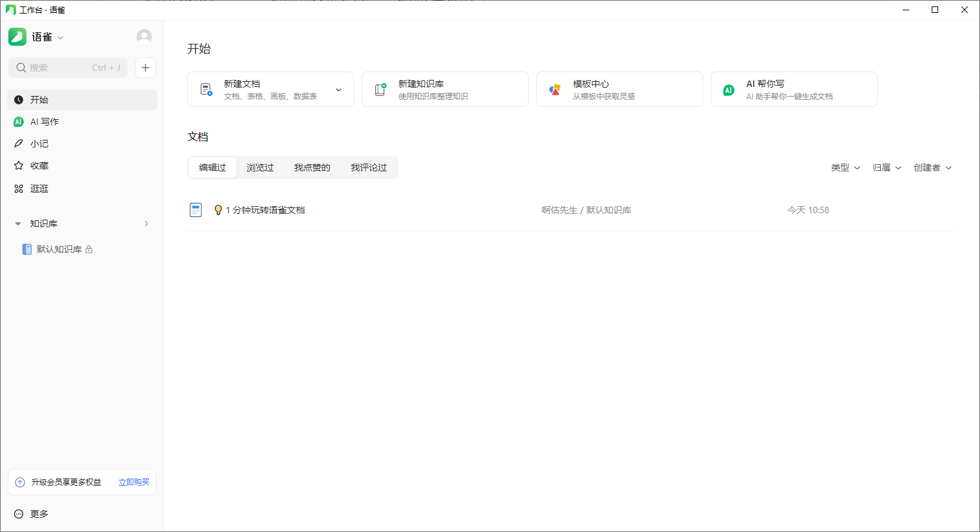980x532 pixels.
Task: Collapse the 知识库 tree triangle
Action: (18, 224)
